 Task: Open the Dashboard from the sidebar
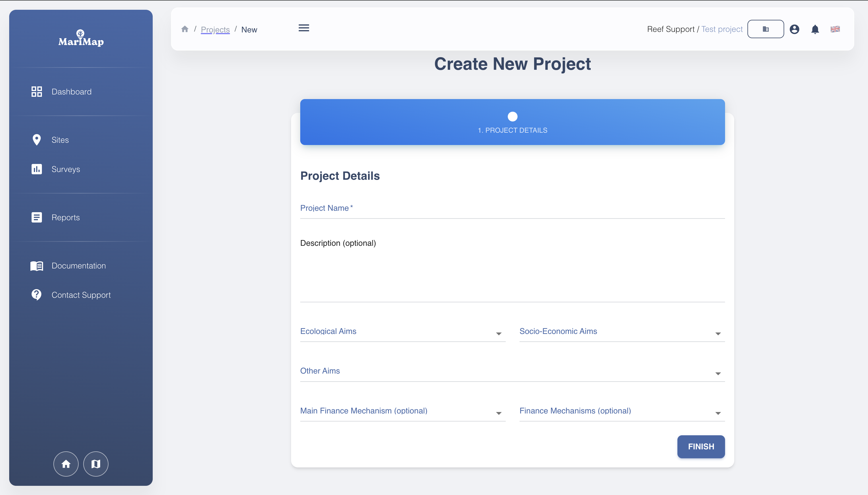coord(71,91)
